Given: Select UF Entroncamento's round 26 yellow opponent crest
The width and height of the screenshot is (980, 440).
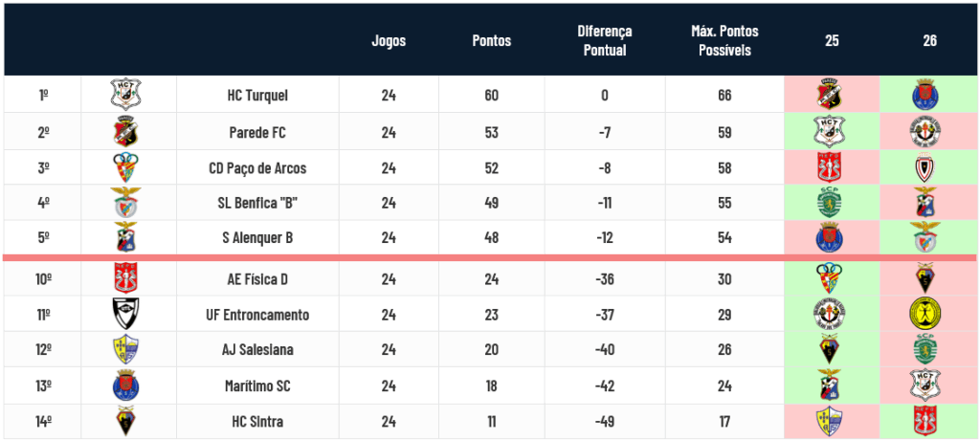Looking at the screenshot, I should 925,314.
